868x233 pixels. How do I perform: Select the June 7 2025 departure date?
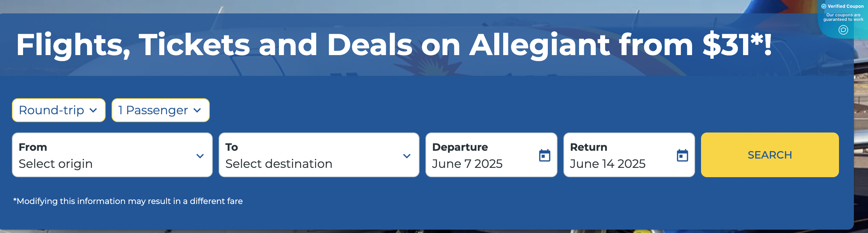coord(468,164)
